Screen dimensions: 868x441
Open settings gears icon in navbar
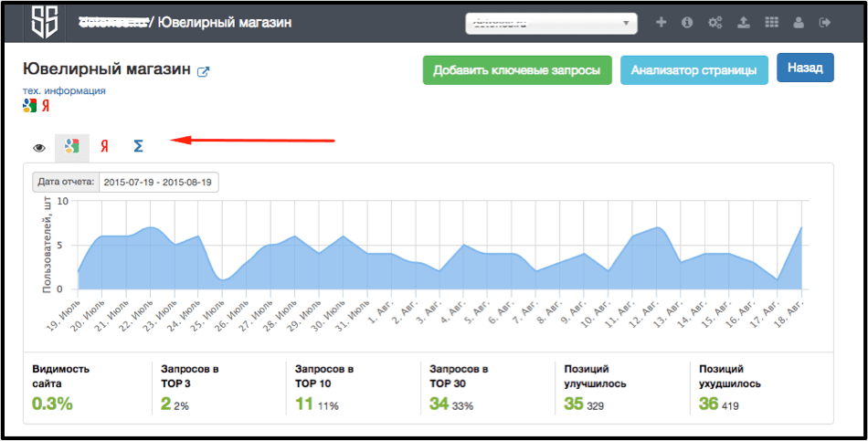tap(715, 22)
